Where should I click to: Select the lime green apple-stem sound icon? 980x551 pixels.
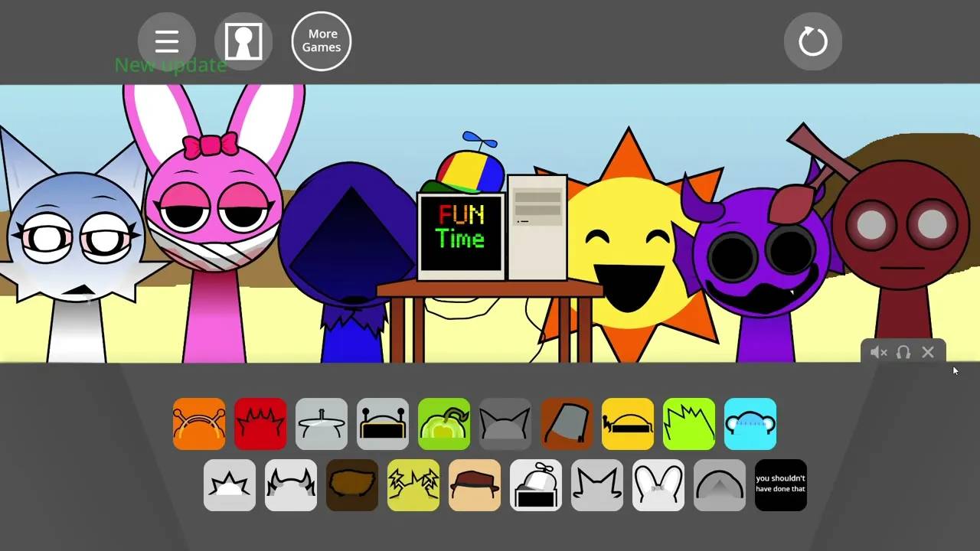point(444,424)
